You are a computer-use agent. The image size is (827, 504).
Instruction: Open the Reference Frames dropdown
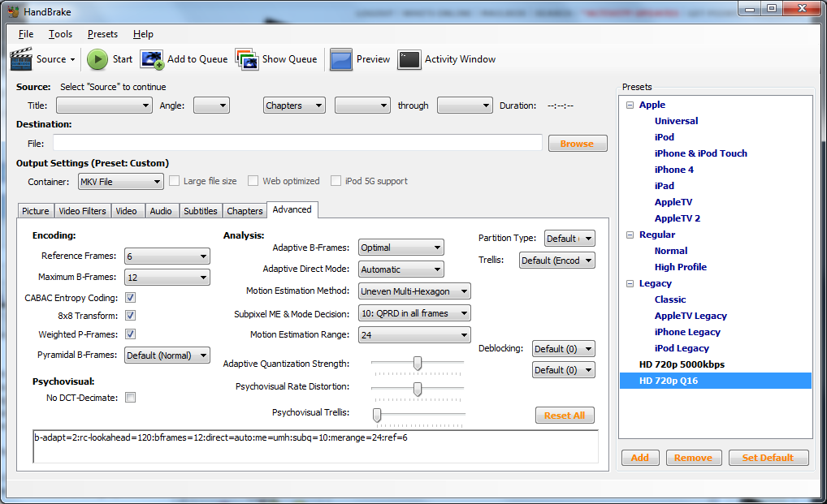coord(167,256)
